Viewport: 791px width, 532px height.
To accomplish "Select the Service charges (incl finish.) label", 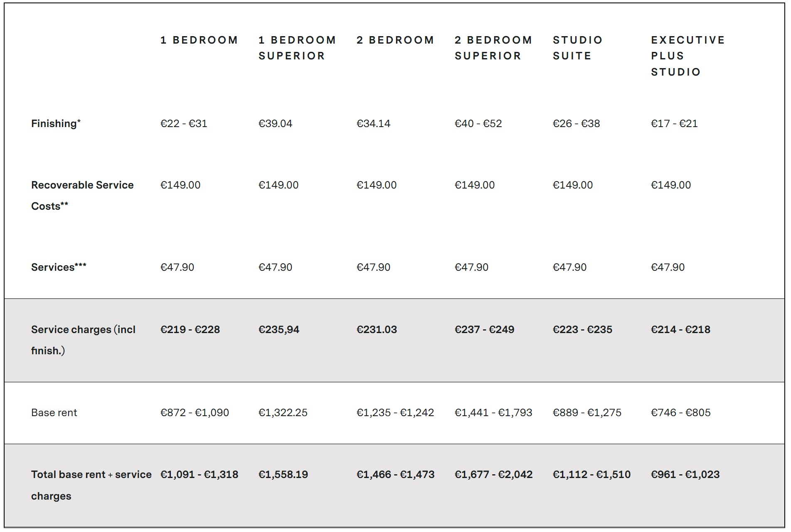I will [83, 340].
